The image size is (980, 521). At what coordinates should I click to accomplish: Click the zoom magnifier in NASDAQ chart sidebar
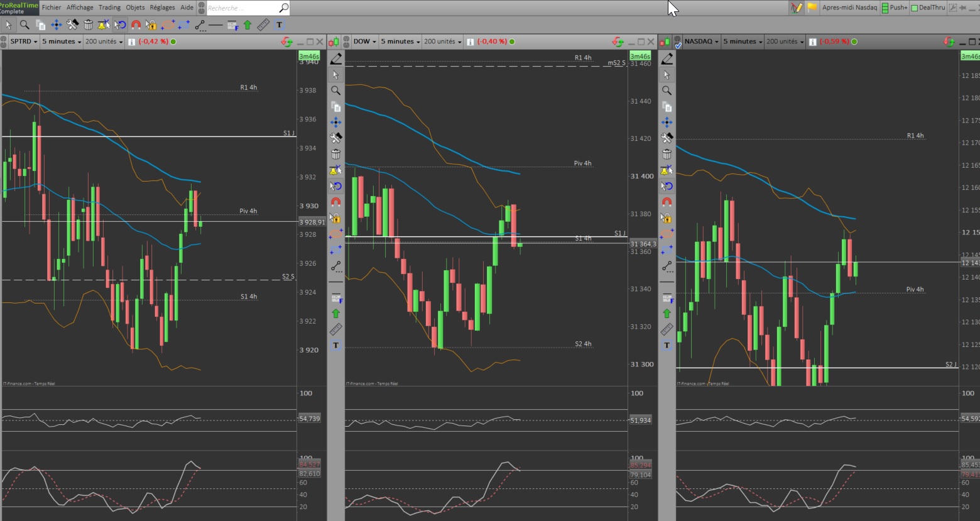(x=667, y=90)
